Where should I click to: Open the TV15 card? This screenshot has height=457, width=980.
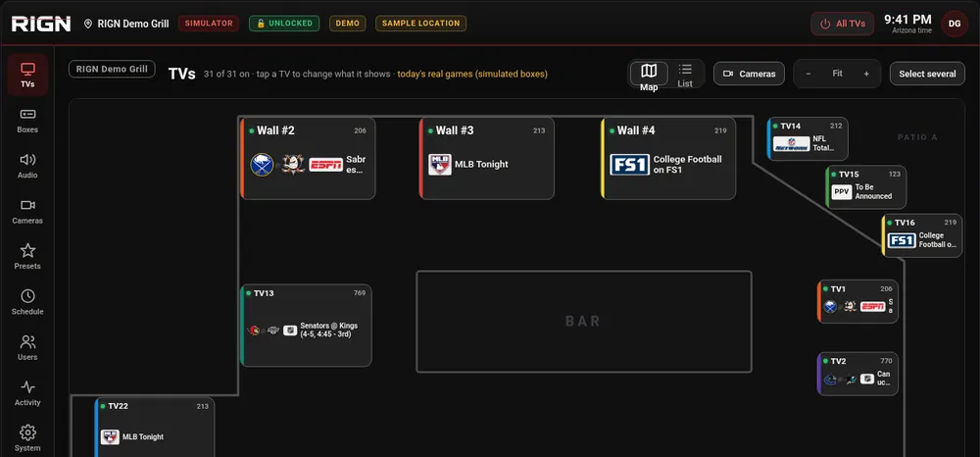click(x=865, y=187)
